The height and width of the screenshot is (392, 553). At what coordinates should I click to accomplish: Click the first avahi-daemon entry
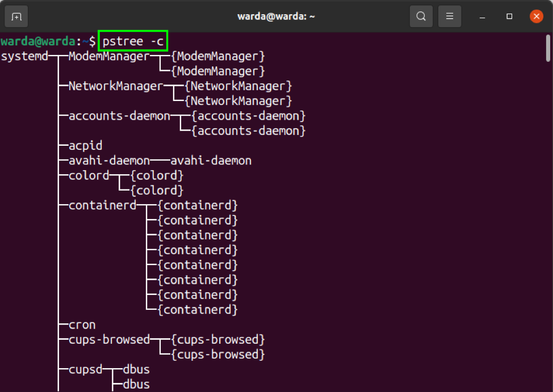[109, 161]
